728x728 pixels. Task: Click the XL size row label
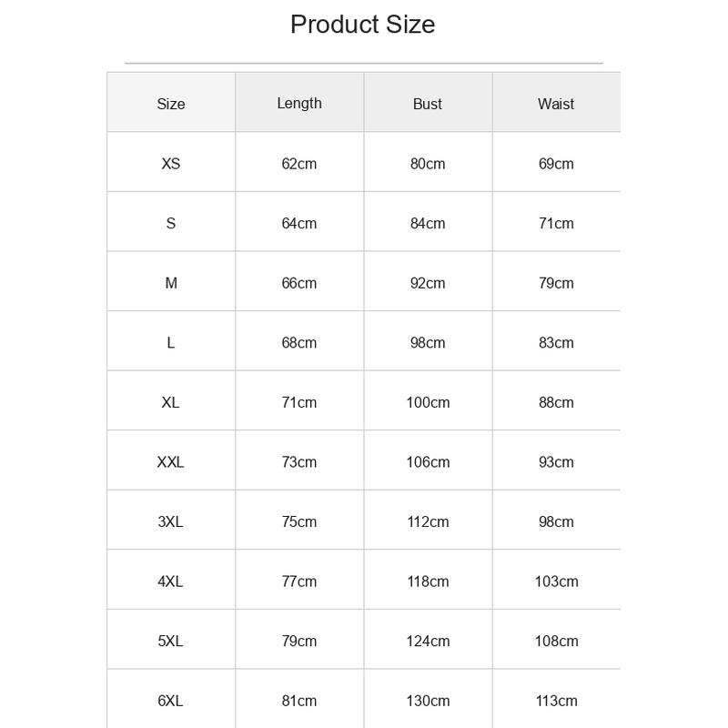tap(170, 402)
